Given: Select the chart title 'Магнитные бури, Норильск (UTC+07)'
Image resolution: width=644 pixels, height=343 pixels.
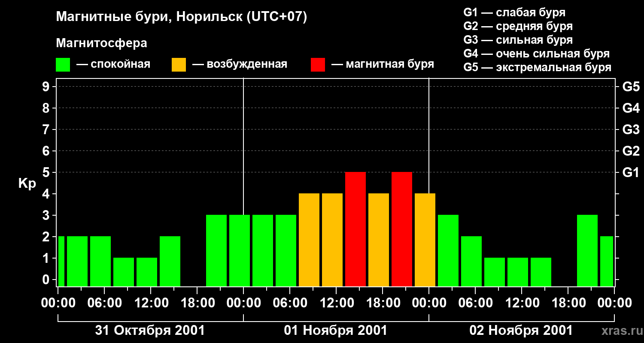Looking at the screenshot, I should tap(182, 18).
